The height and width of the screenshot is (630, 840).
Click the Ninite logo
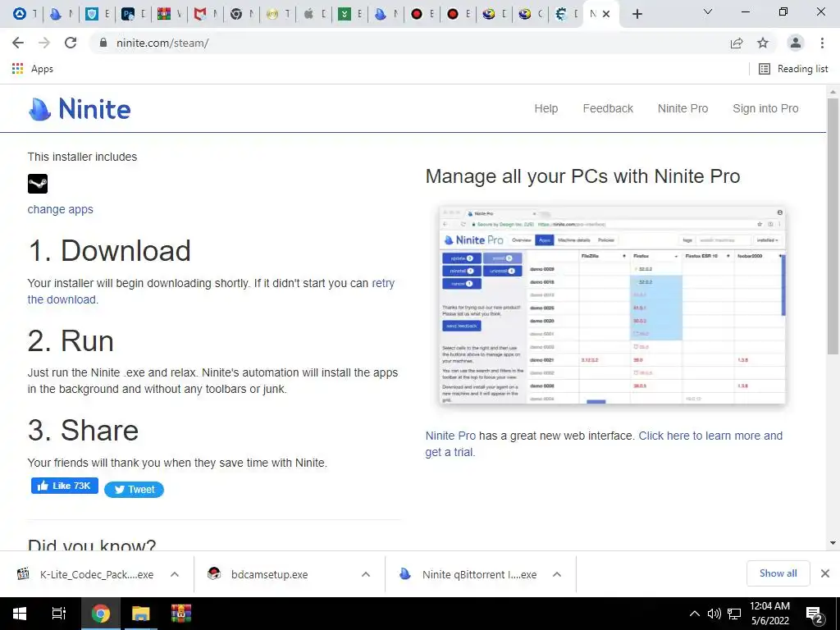[80, 109]
